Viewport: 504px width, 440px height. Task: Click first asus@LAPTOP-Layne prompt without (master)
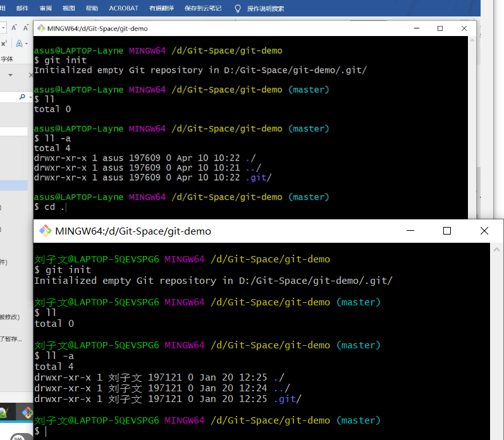pyautogui.click(x=158, y=51)
